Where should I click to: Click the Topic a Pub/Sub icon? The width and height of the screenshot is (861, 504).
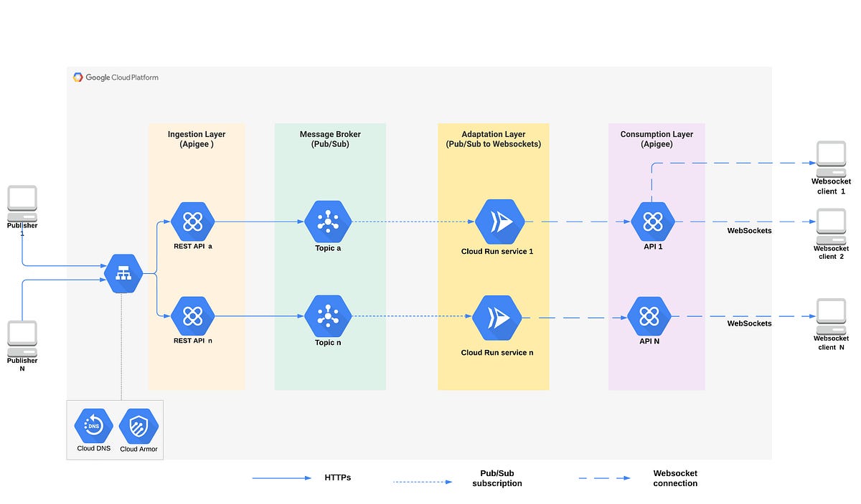click(329, 222)
